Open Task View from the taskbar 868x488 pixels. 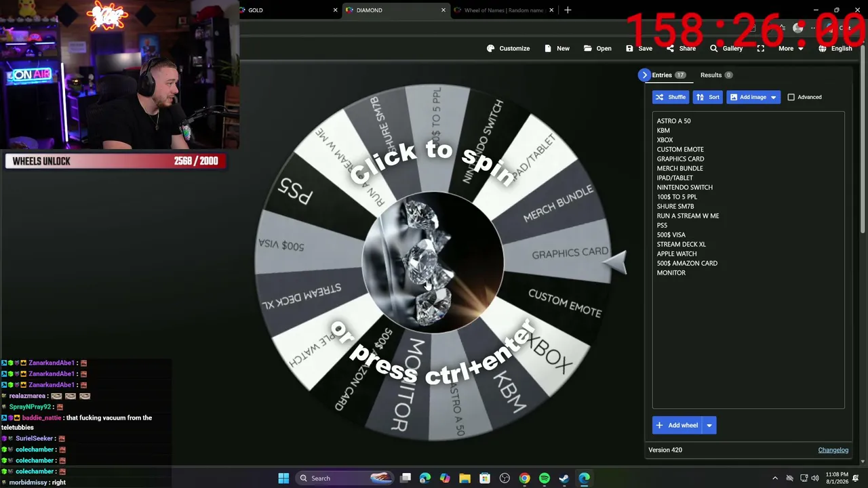pos(406,479)
